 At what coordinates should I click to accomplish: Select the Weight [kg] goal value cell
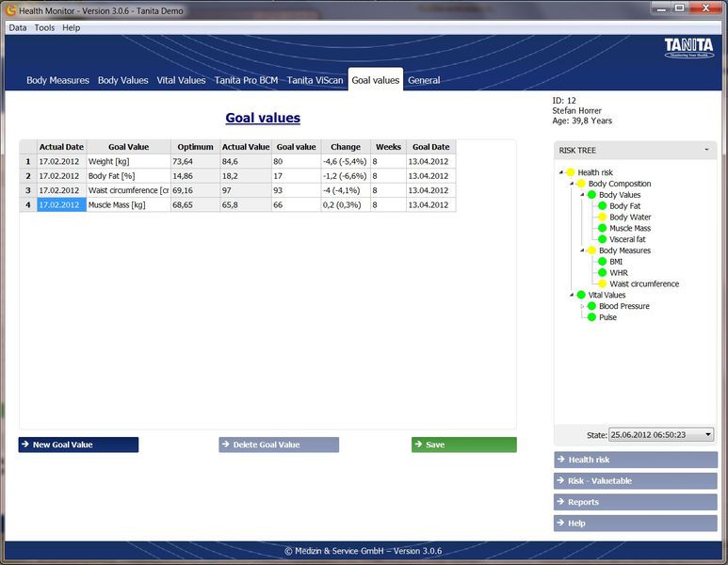pyautogui.click(x=128, y=161)
